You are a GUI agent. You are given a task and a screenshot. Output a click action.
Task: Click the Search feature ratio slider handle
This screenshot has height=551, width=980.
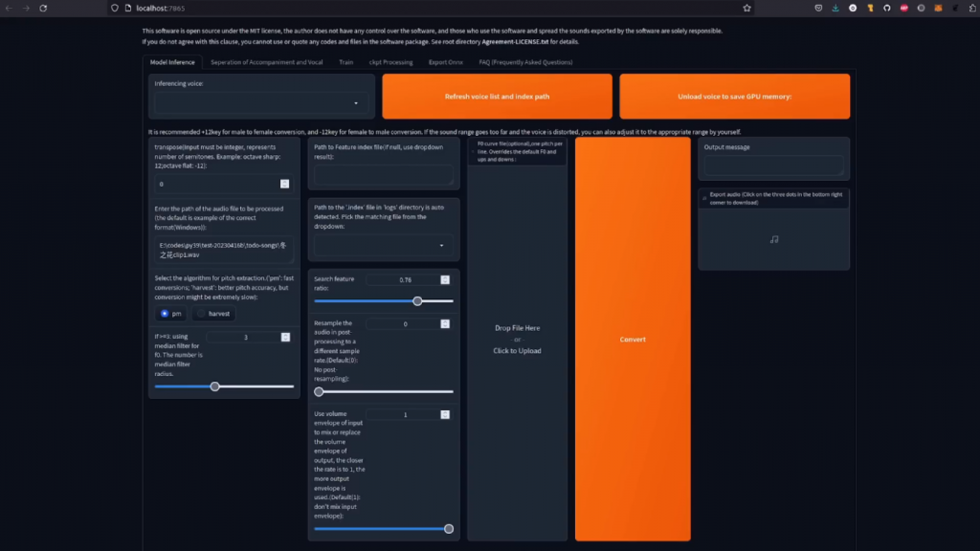tap(417, 301)
